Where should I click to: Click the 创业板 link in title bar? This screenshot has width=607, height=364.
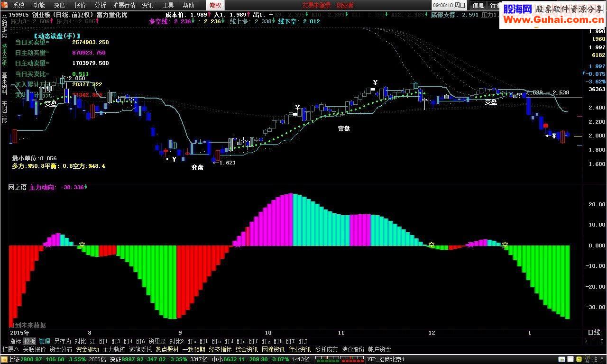pyautogui.click(x=345, y=5)
